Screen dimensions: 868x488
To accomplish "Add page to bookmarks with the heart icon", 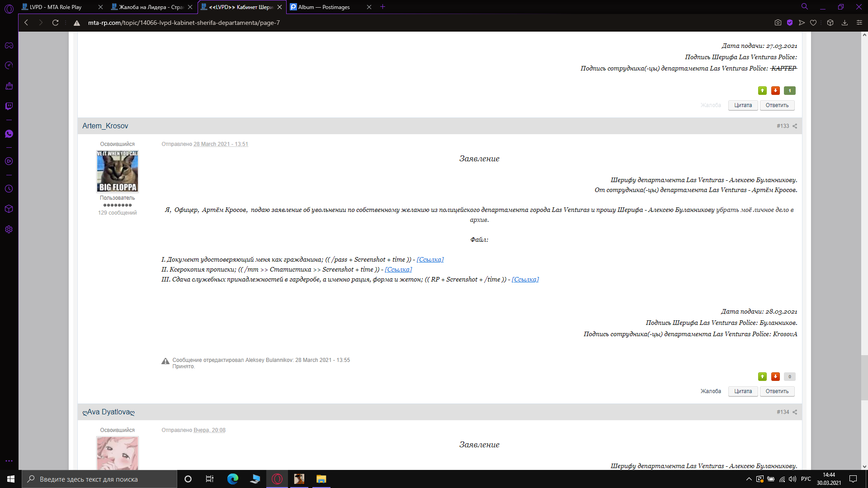I will click(813, 23).
